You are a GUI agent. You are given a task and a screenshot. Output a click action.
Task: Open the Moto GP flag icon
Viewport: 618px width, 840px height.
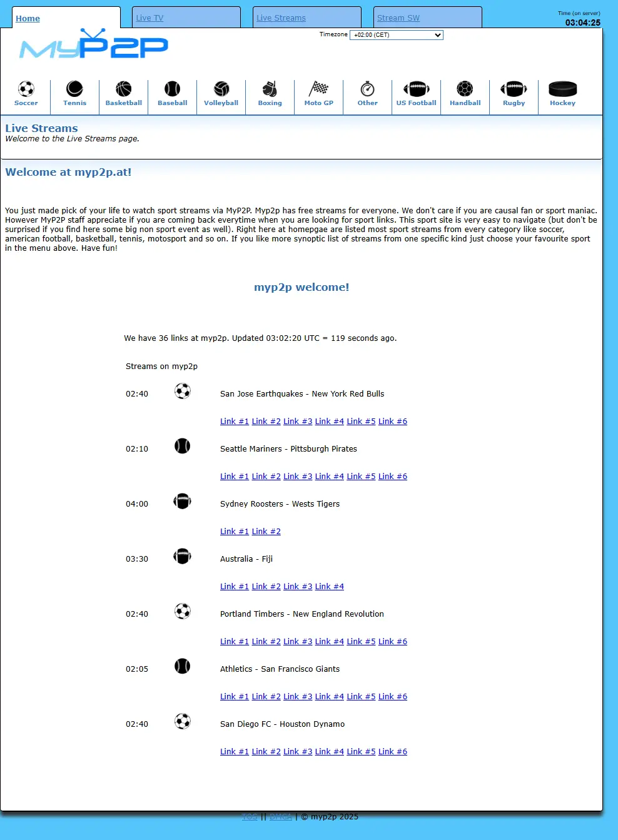pyautogui.click(x=319, y=89)
